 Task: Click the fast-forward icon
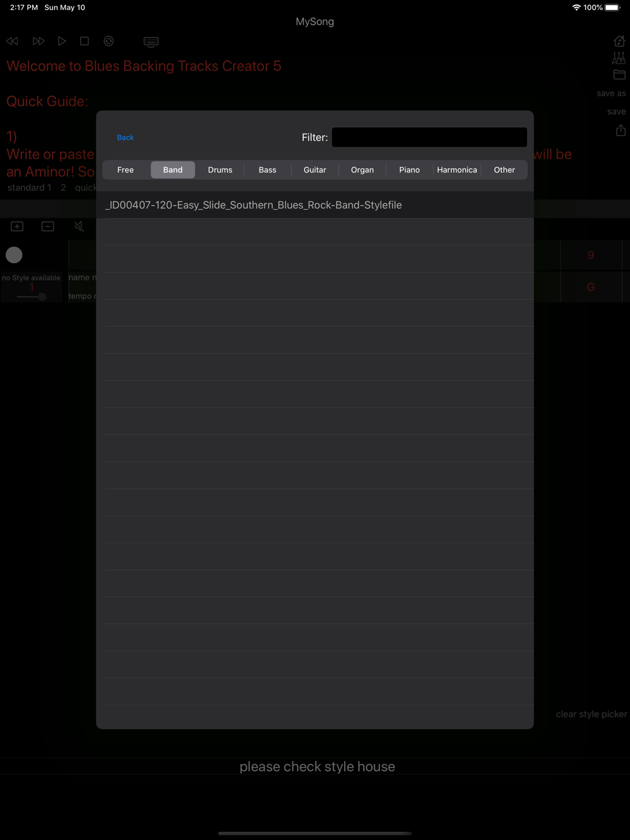point(38,41)
